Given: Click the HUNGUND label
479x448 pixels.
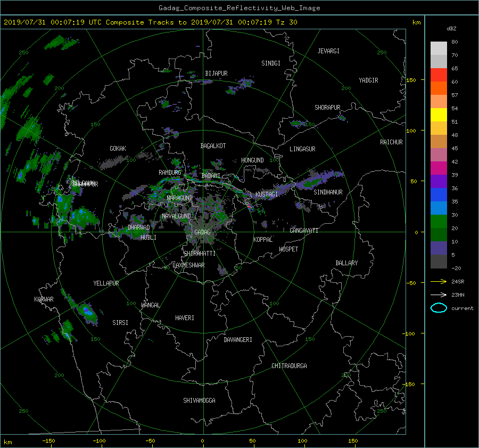Looking at the screenshot, I should pyautogui.click(x=252, y=160).
